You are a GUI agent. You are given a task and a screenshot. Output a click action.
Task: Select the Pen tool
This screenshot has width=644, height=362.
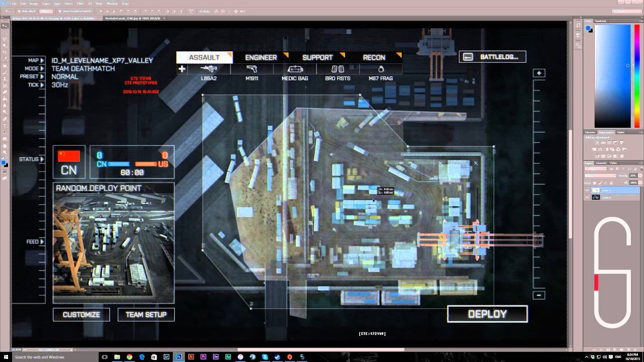[x=5, y=118]
